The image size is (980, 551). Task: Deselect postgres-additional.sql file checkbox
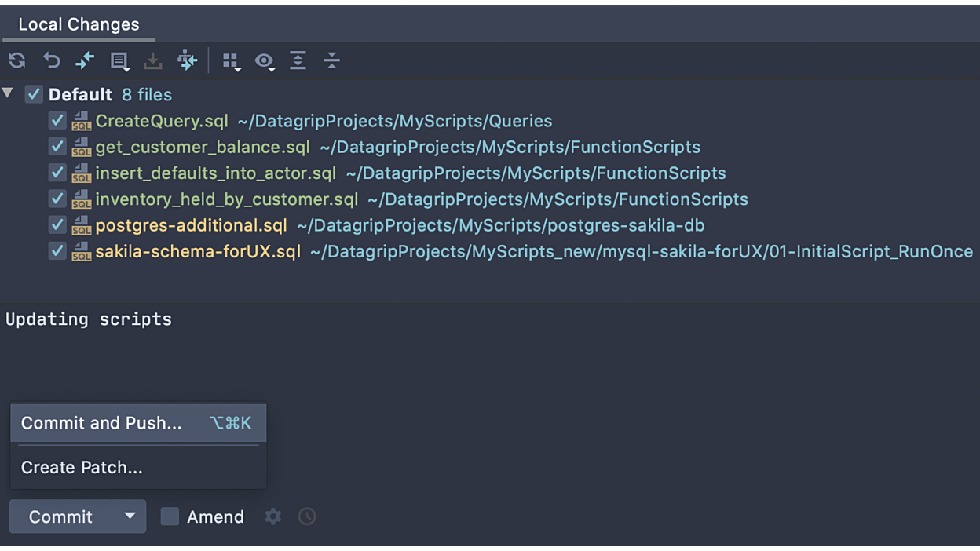[x=57, y=224]
